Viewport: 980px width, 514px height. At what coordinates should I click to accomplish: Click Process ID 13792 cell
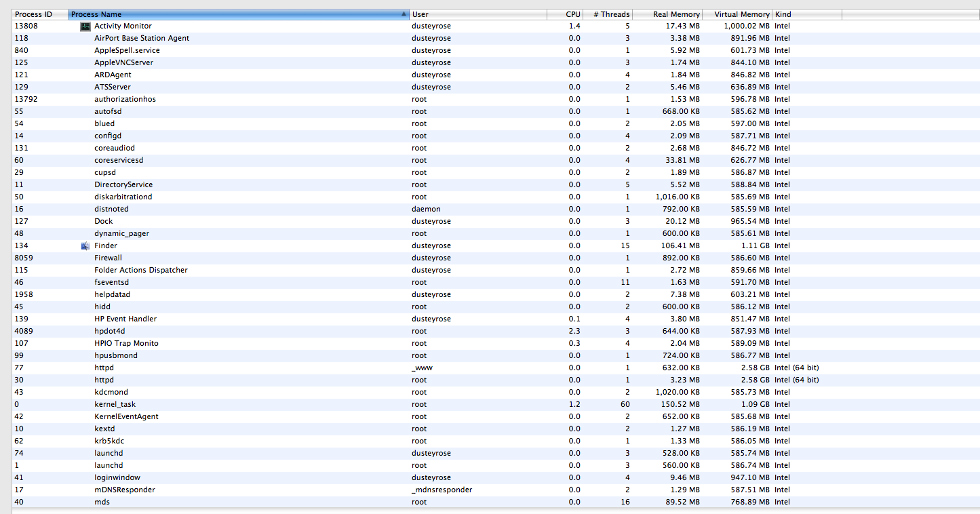point(26,99)
